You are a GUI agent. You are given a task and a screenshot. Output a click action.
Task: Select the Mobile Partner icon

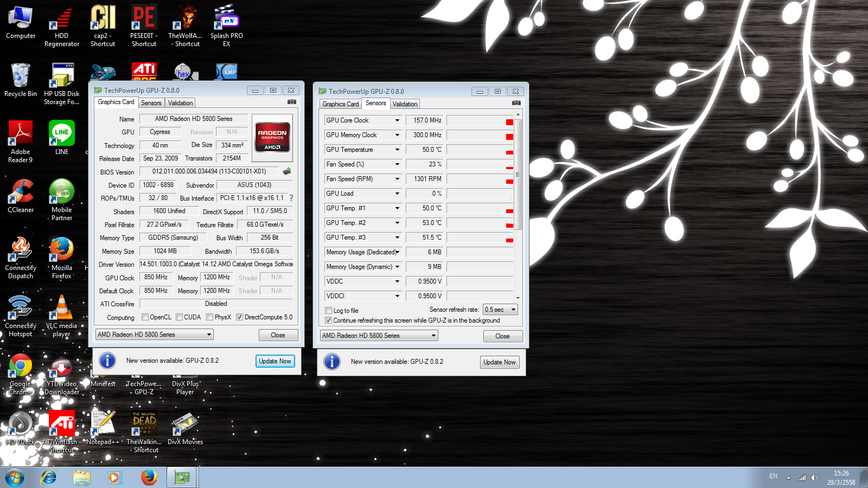coord(62,200)
